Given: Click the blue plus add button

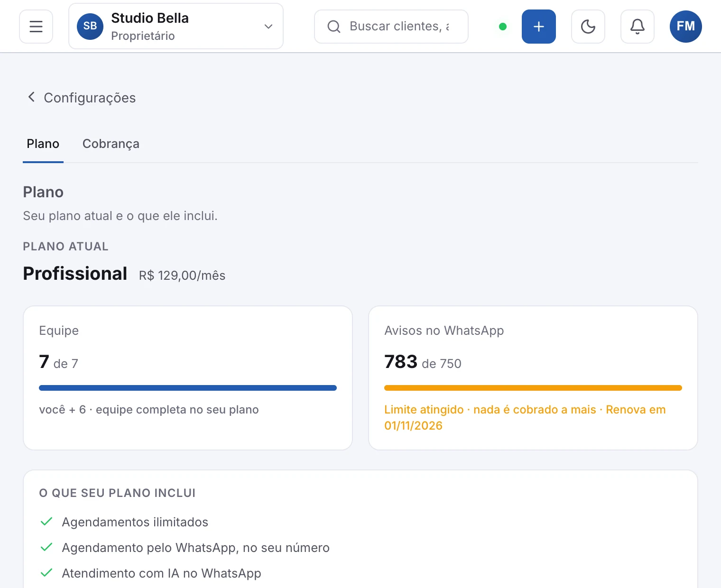Looking at the screenshot, I should (x=539, y=27).
